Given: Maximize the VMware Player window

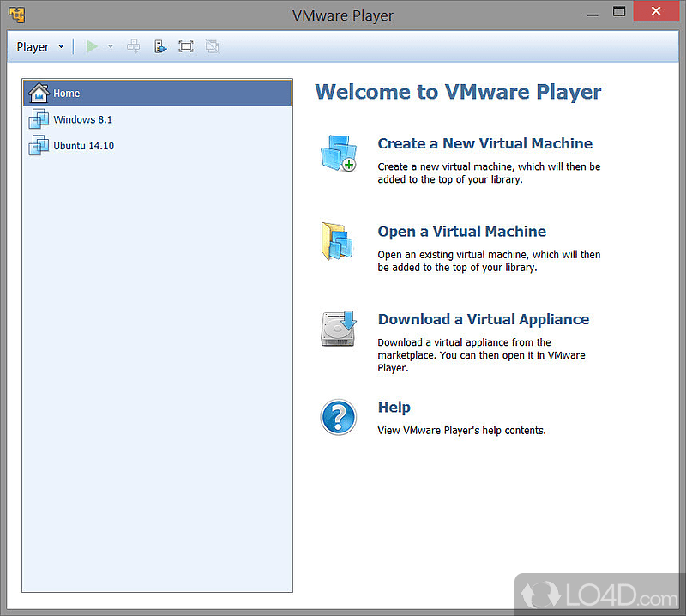Looking at the screenshot, I should click(619, 11).
